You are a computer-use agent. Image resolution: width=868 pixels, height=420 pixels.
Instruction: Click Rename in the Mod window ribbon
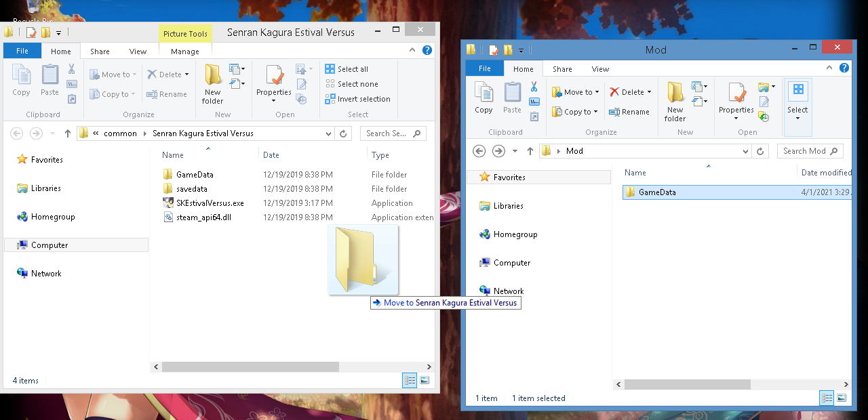pos(629,112)
